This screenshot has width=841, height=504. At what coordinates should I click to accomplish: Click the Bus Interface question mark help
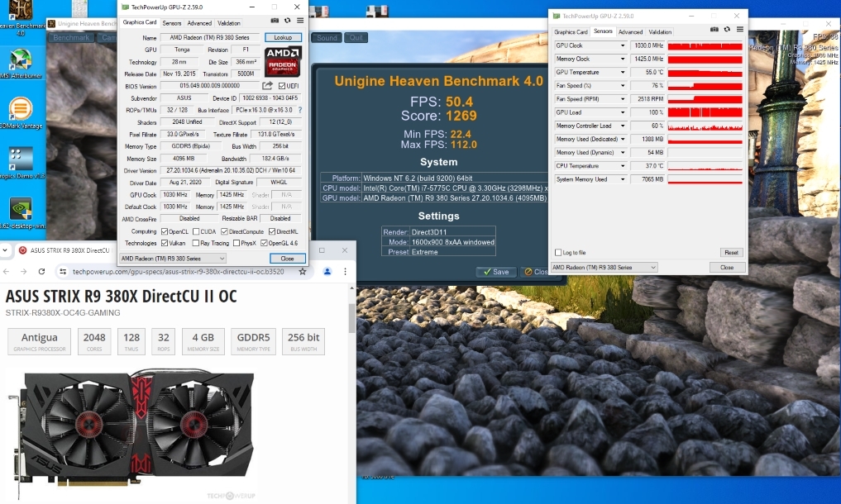click(x=300, y=110)
